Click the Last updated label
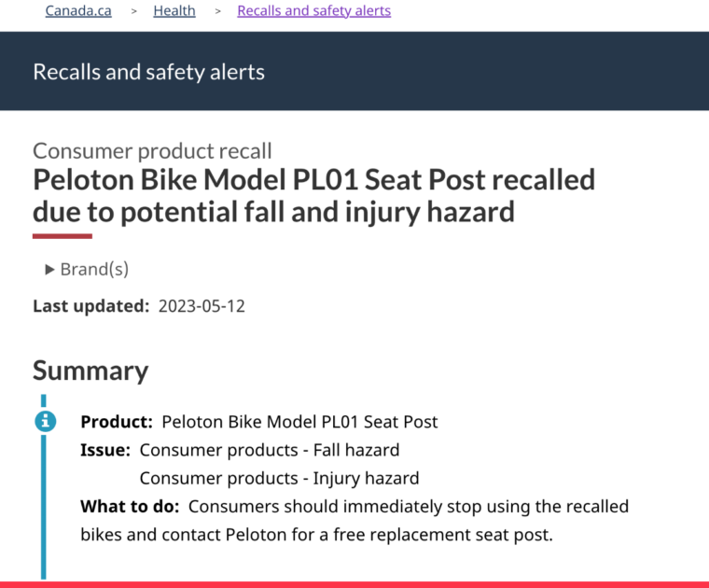This screenshot has height=588, width=709. 90,306
